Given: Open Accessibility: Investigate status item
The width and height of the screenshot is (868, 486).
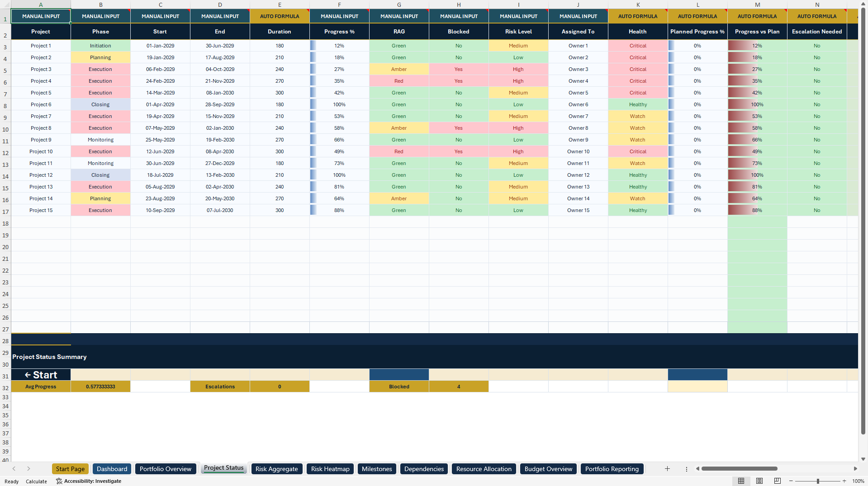Looking at the screenshot, I should (89, 481).
